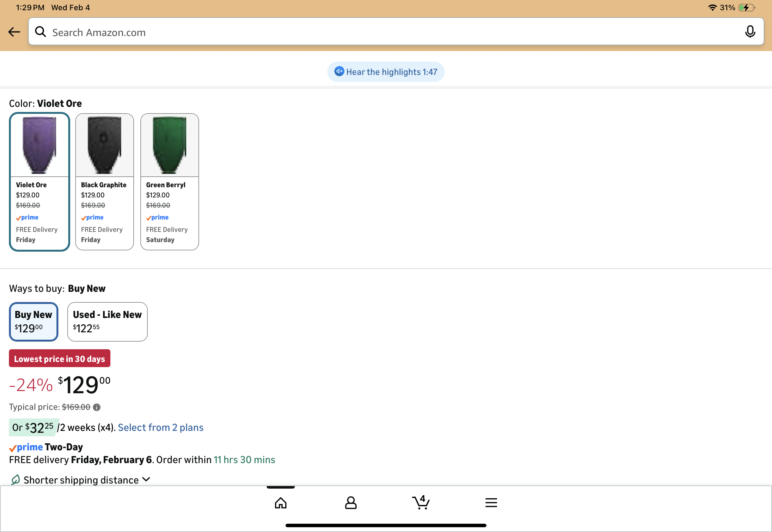The image size is (772, 532).
Task: Play the Hear the highlights audio
Action: coord(386,72)
